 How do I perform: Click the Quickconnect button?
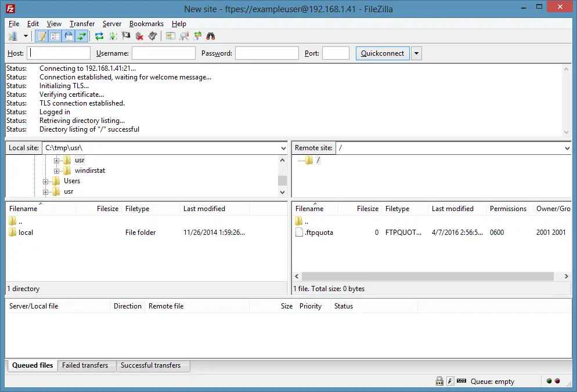pyautogui.click(x=383, y=53)
